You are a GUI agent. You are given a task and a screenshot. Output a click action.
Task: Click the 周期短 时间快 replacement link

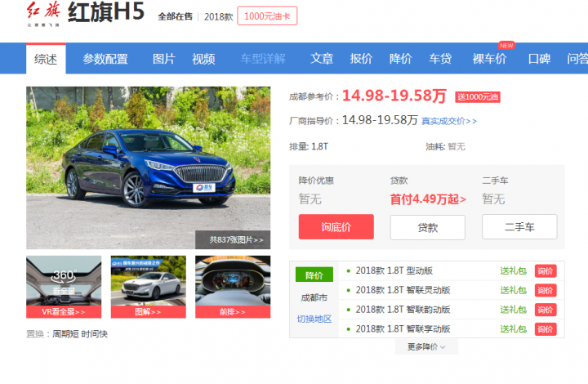80,333
